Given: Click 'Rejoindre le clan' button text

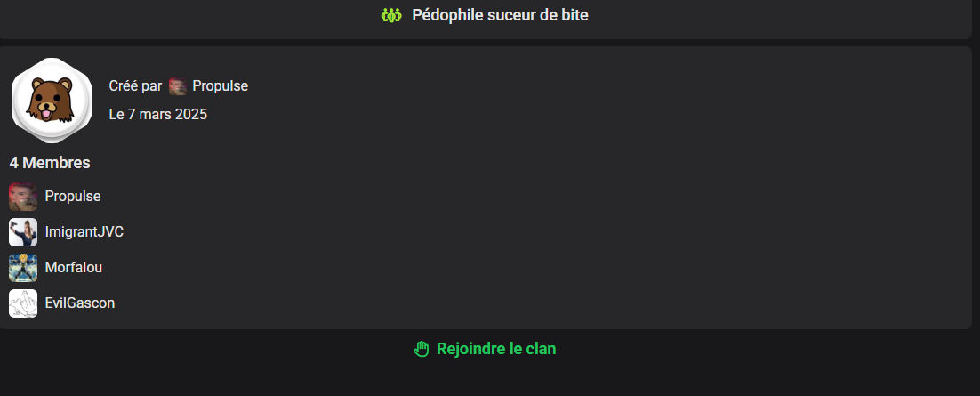Looking at the screenshot, I should [496, 349].
